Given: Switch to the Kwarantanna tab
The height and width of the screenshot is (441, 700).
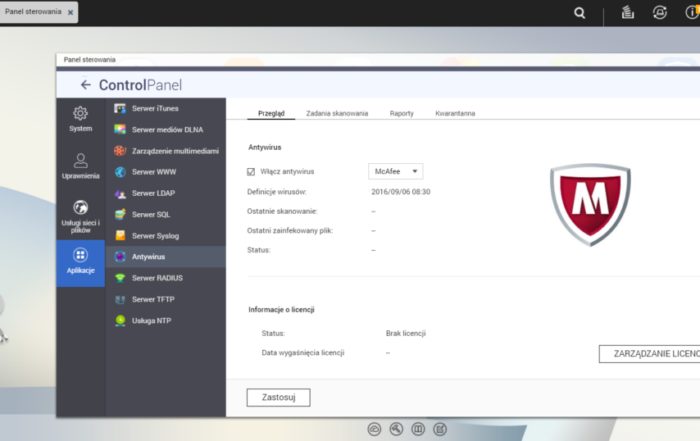Looking at the screenshot, I should (455, 113).
